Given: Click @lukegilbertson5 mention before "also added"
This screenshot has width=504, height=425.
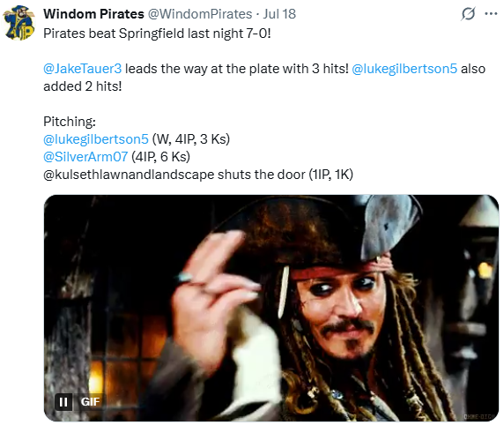Looking at the screenshot, I should [x=404, y=69].
